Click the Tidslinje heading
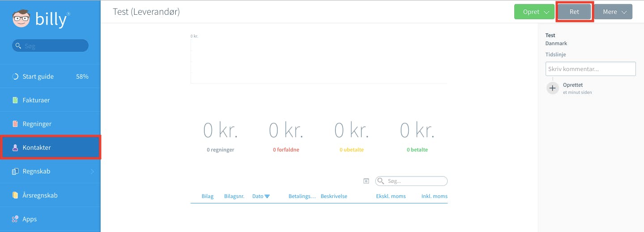Viewport: 644px width, 232px height. point(555,55)
